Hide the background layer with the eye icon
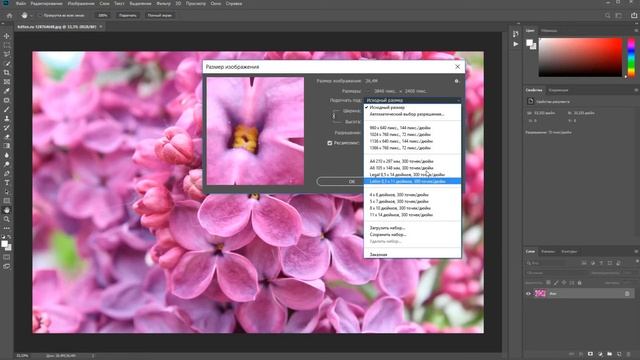640x360 pixels. 529,293
